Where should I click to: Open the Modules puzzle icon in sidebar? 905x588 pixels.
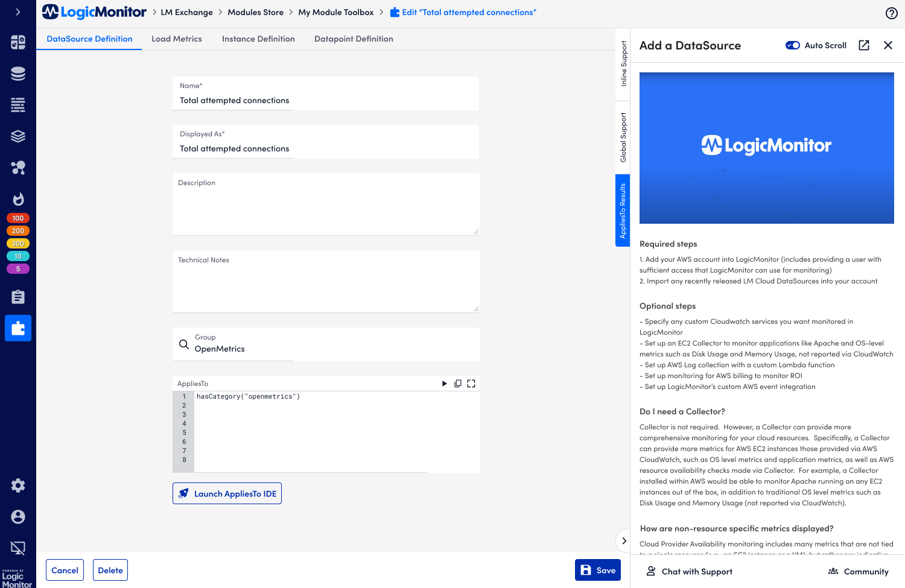(18, 328)
